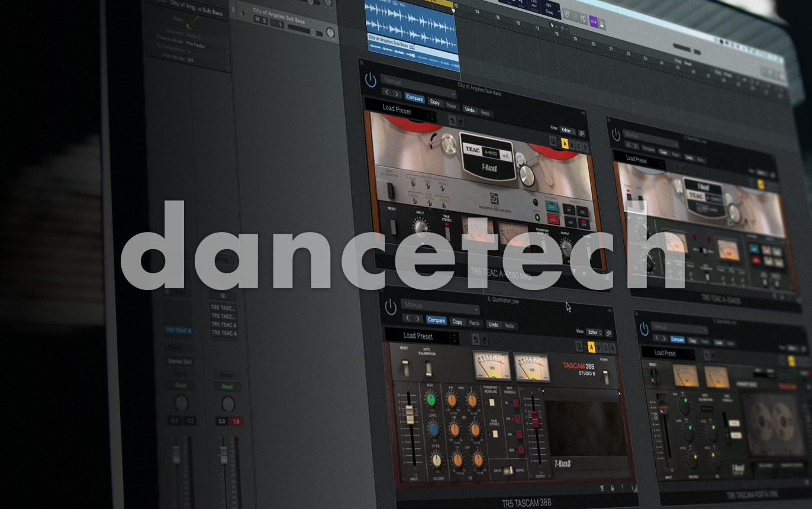The image size is (812, 509).
Task: Click the link icon in TEAC A-6100 header
Action: [x=582, y=133]
